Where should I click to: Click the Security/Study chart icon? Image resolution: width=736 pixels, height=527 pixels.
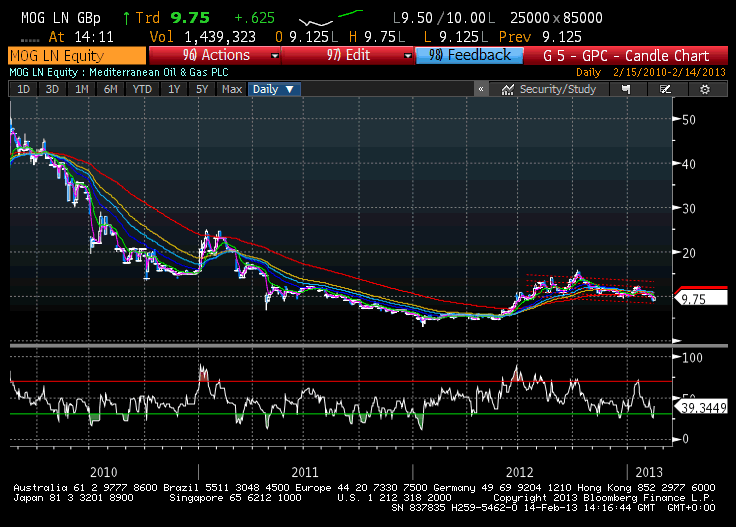click(x=507, y=89)
